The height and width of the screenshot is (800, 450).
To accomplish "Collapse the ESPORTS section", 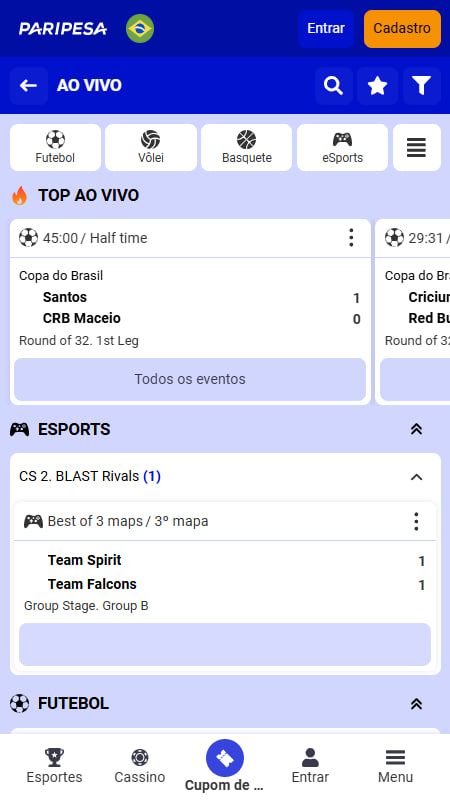I will 416,430.
